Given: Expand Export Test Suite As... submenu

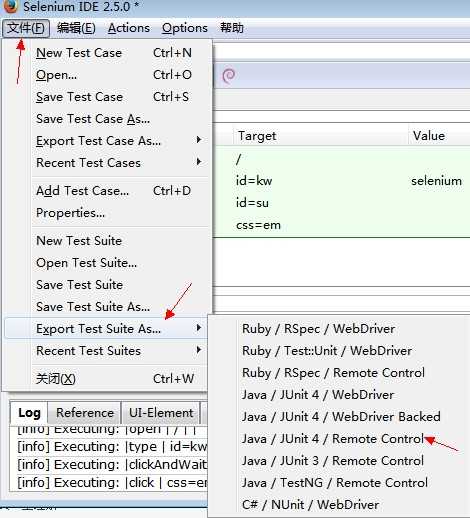Looking at the screenshot, I should click(x=107, y=329).
